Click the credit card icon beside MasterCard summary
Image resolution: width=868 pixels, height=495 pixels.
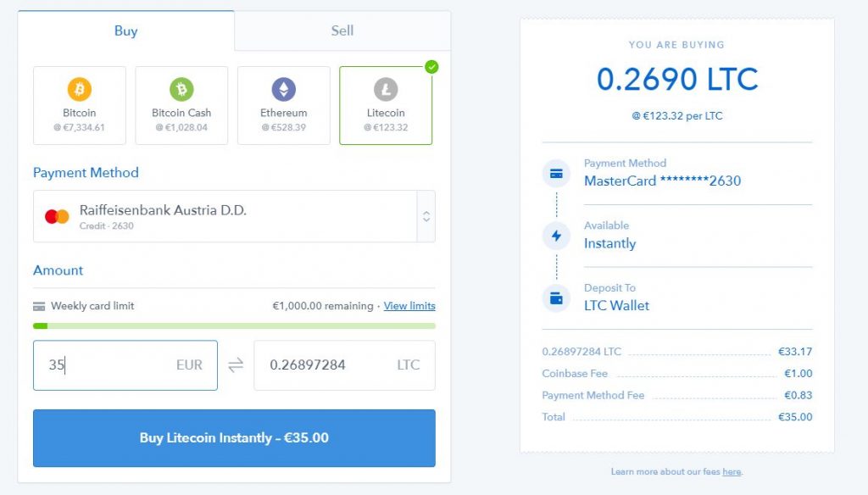[556, 174]
